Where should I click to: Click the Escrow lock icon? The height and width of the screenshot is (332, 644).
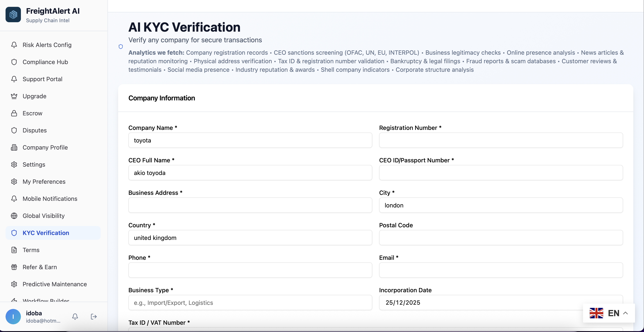(14, 113)
